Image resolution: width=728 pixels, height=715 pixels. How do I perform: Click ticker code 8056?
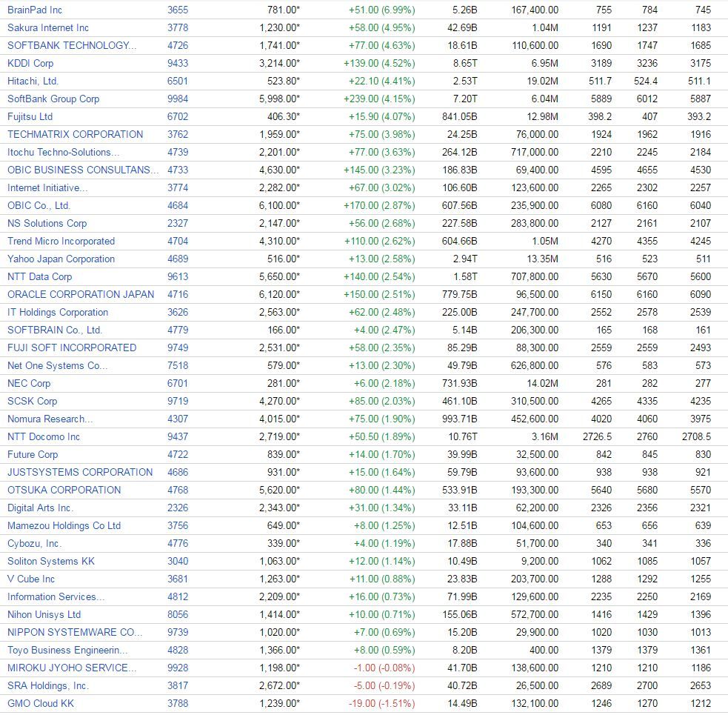point(178,615)
